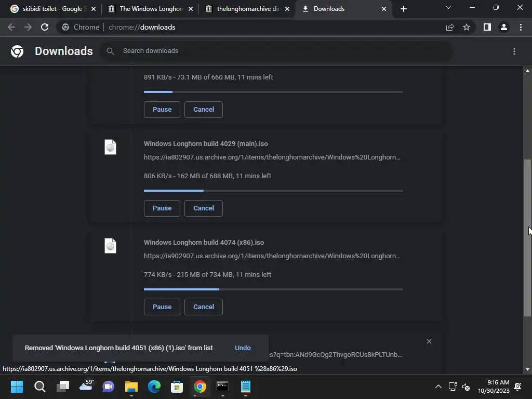Click file icon for Longhorn build 4029 (main).iso
The height and width of the screenshot is (399, 532).
110,147
